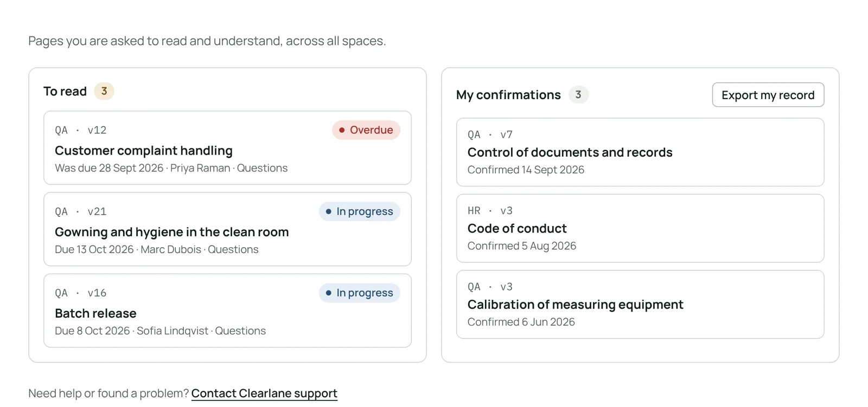This screenshot has height=407, width=868.
Task: Select owner Marc Dubois on Gowning card
Action: click(x=171, y=249)
